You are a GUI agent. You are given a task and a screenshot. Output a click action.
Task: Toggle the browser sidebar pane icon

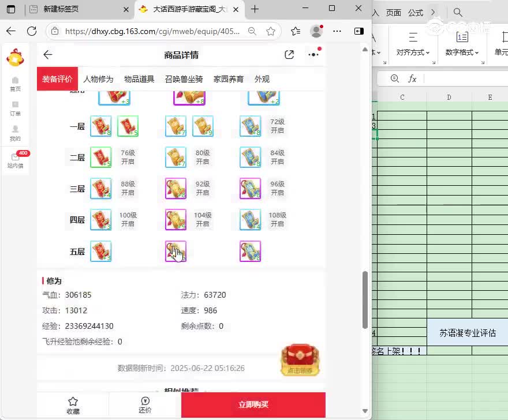coord(358,31)
